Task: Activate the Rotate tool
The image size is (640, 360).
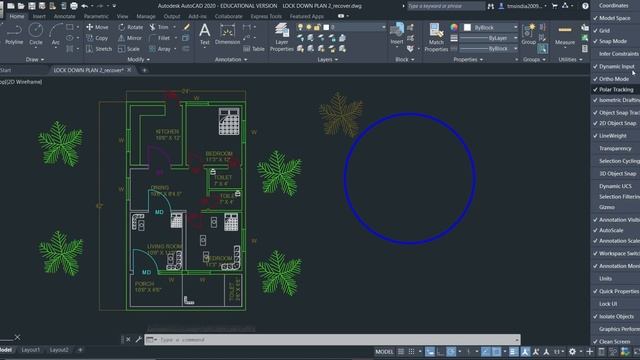Action: tap(131, 27)
